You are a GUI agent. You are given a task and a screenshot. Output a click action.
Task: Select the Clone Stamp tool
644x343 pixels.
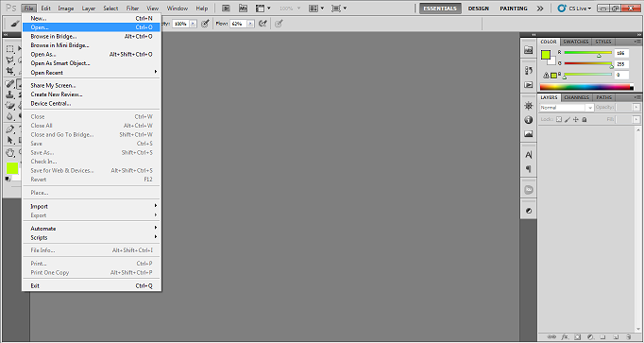(9, 94)
